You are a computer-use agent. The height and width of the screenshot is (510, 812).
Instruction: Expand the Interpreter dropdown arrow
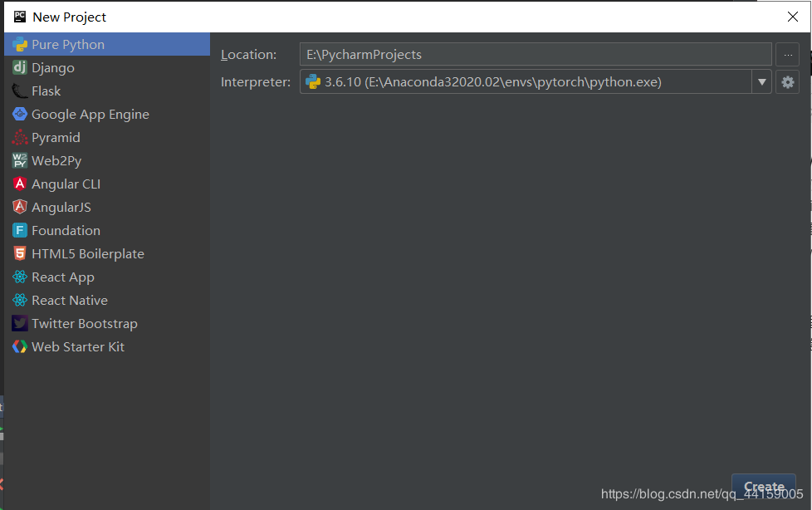point(761,82)
